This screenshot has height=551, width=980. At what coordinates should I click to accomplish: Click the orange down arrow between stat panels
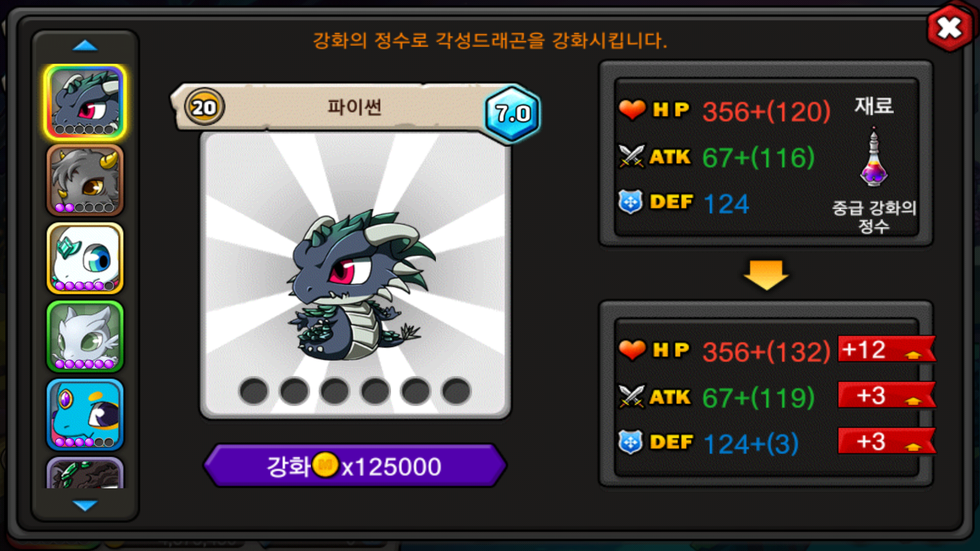coord(766,274)
